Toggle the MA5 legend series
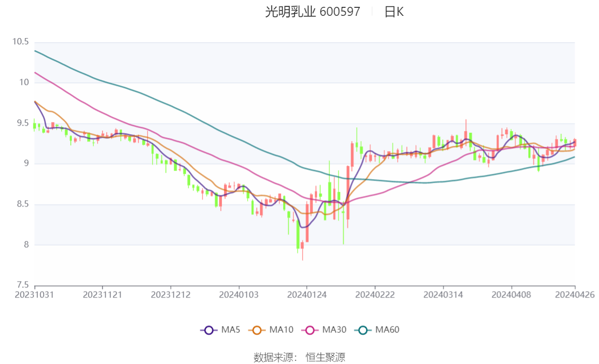 [220, 330]
